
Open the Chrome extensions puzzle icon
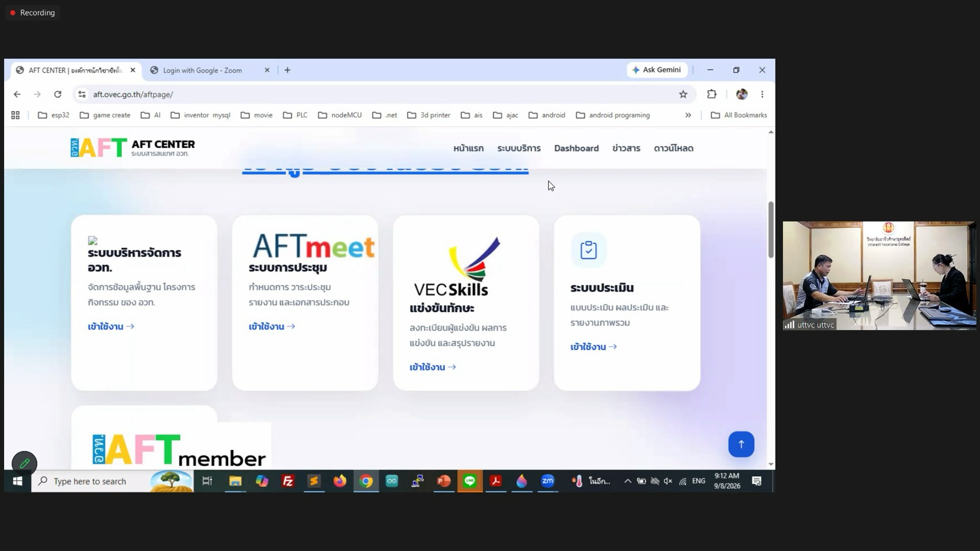712,94
